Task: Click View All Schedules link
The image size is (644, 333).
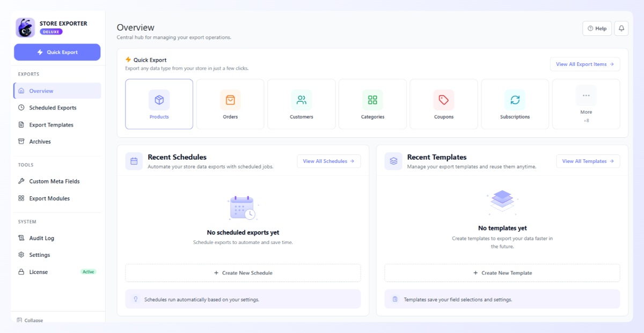Action: [328, 161]
